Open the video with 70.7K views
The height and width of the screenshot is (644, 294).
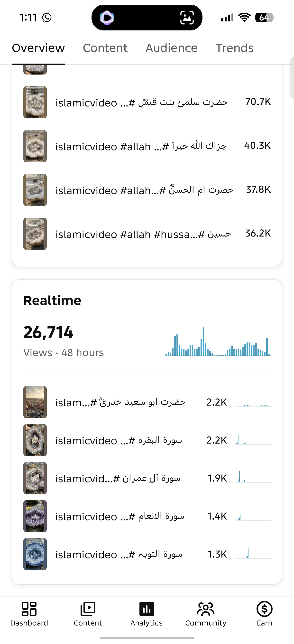(x=147, y=102)
